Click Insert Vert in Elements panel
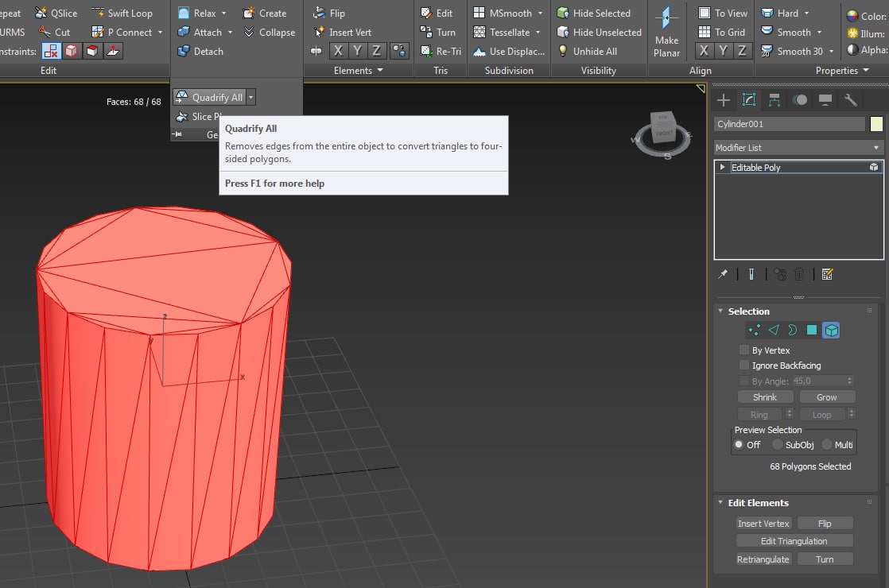The image size is (889, 588). [x=343, y=33]
